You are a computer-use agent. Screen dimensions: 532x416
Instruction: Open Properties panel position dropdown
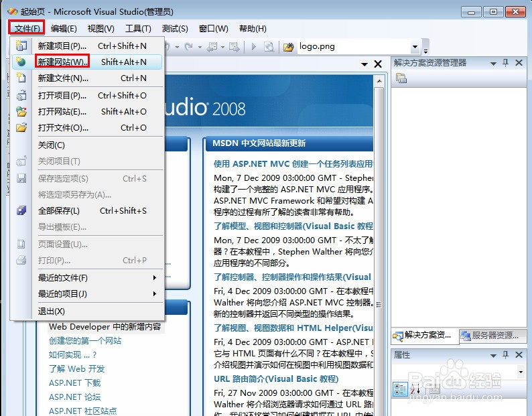coord(493,355)
